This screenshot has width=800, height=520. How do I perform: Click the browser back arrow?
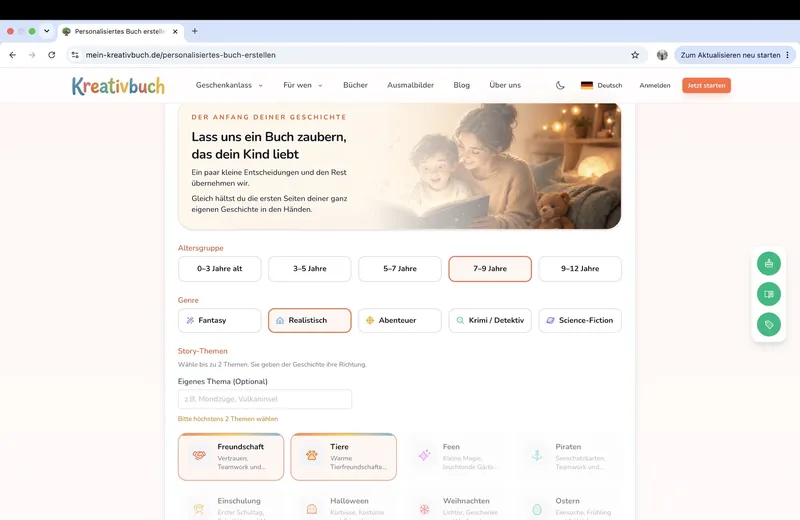13,55
